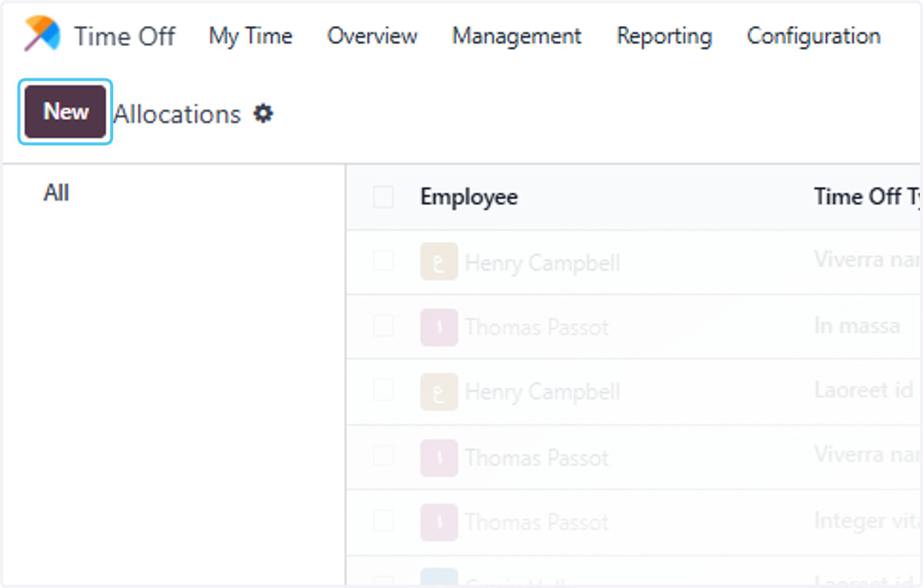Click Viverra type cell in Thomas Passot row
Image resolution: width=923 pixels, height=588 pixels.
coord(868,456)
